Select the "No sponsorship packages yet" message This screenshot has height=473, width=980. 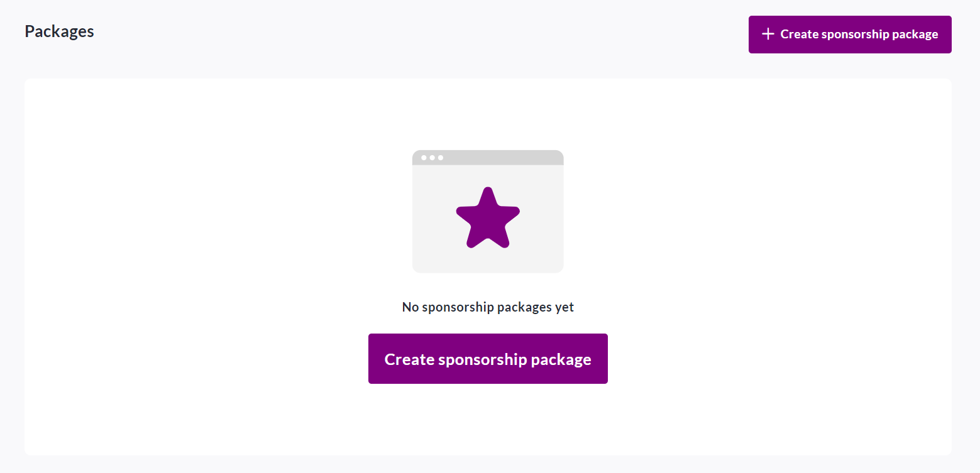[x=488, y=307]
